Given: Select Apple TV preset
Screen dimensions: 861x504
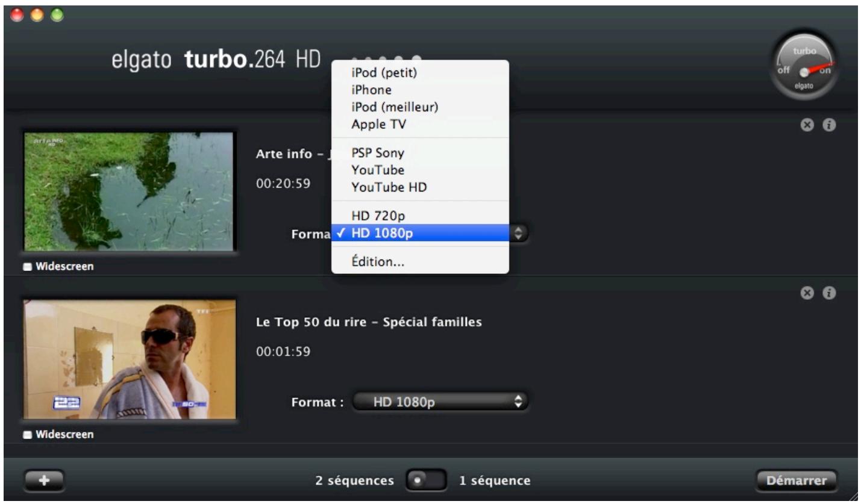Looking at the screenshot, I should 420,125.
